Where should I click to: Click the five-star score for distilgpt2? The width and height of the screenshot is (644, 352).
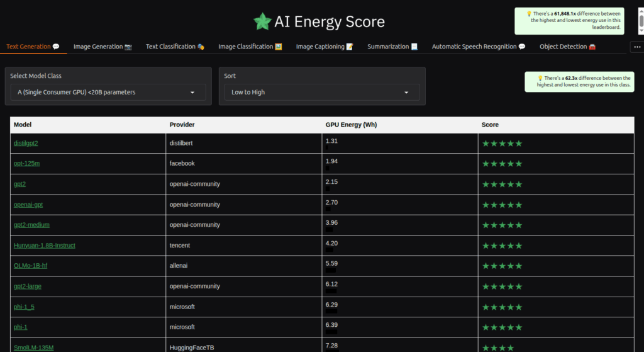tap(502, 144)
